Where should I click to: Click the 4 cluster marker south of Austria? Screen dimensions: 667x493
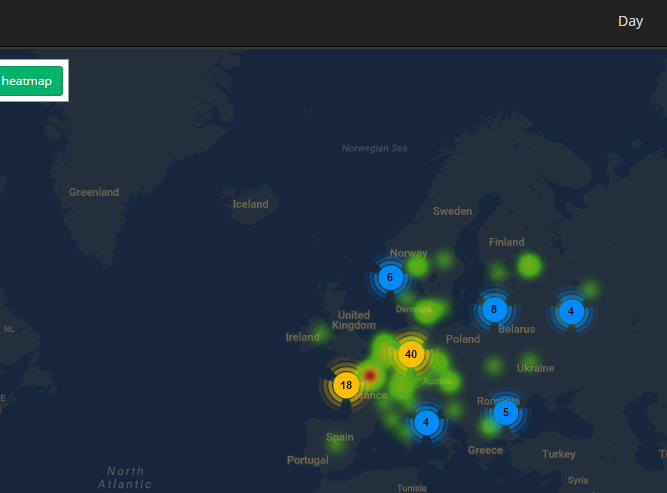click(x=426, y=422)
